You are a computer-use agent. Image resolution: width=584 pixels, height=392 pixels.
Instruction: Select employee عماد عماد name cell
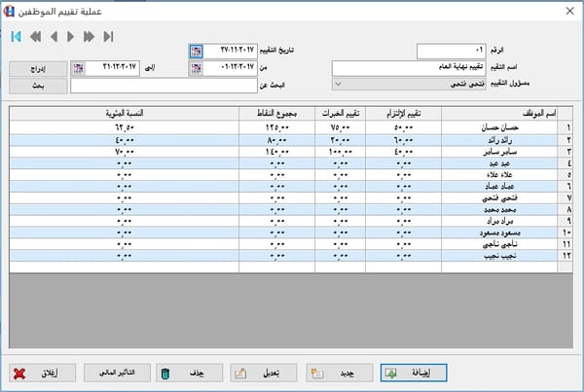[x=499, y=187]
